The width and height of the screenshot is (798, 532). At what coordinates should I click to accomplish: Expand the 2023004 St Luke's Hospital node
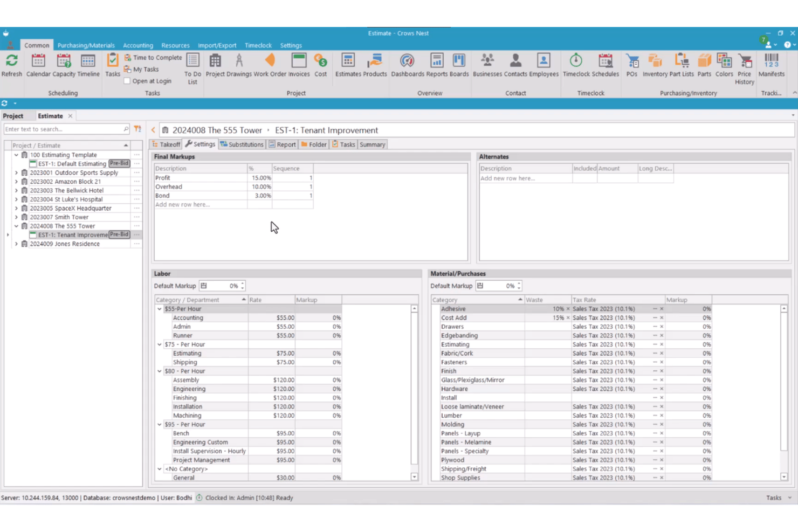[x=16, y=199]
